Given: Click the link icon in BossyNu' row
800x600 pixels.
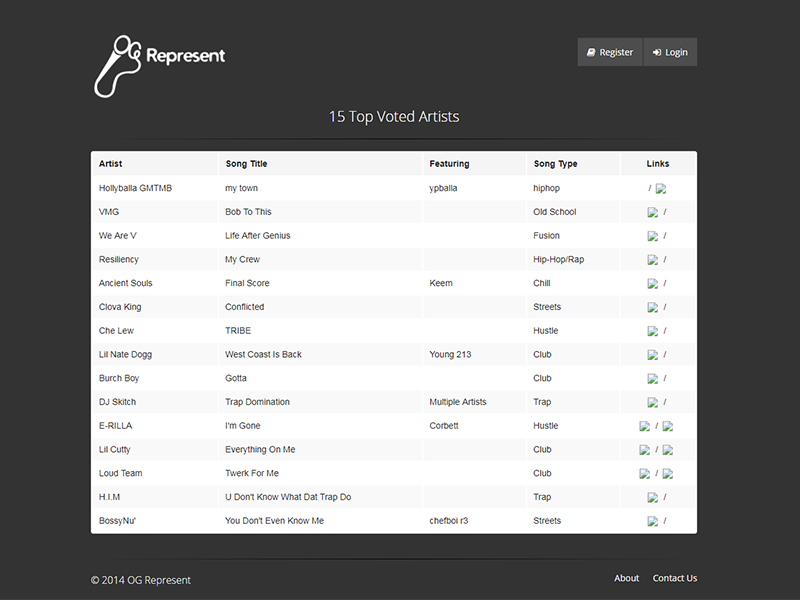Looking at the screenshot, I should pos(652,522).
